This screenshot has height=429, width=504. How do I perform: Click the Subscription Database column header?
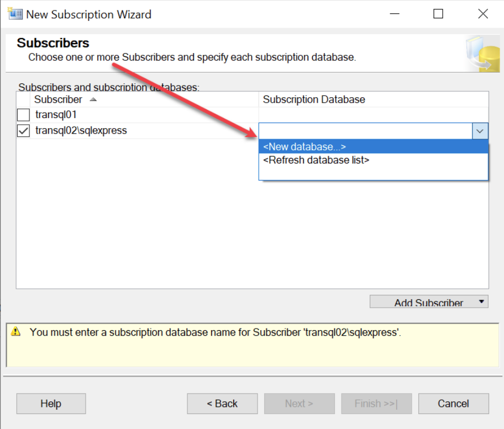[x=374, y=99]
